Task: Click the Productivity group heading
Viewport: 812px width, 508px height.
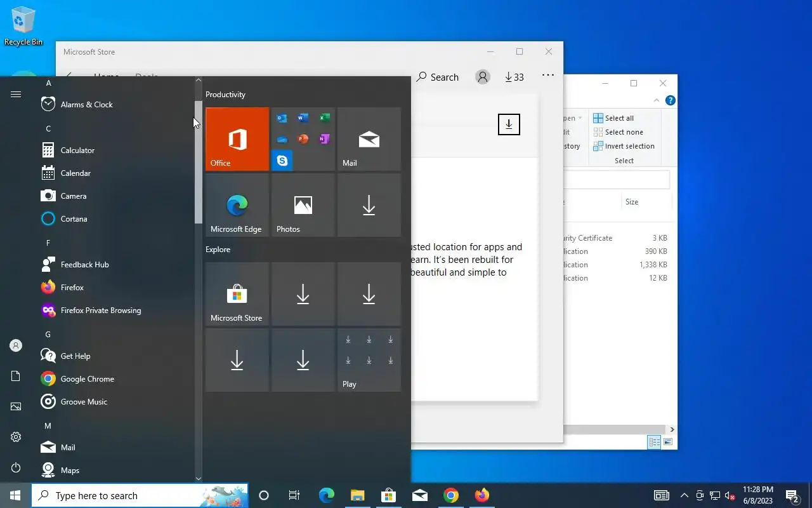Action: pos(225,95)
